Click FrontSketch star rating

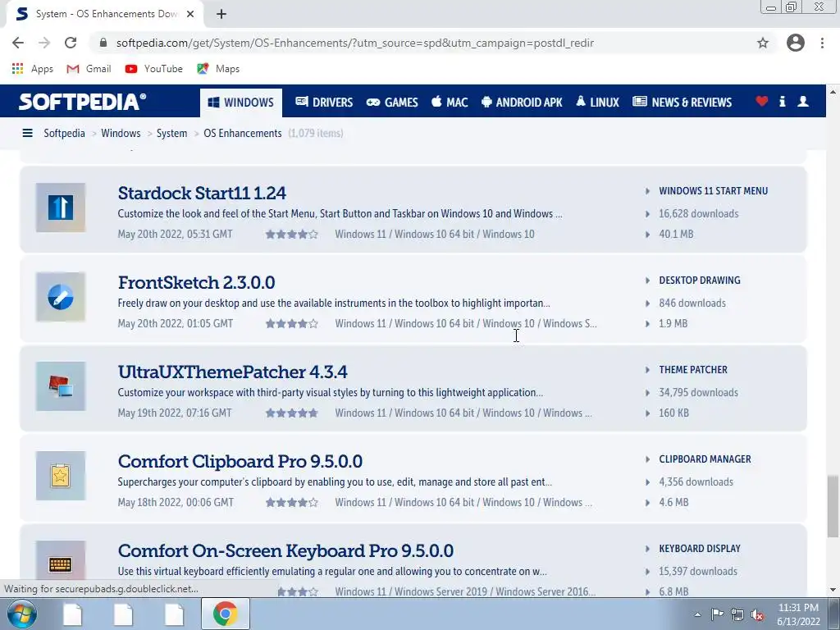[292, 323]
